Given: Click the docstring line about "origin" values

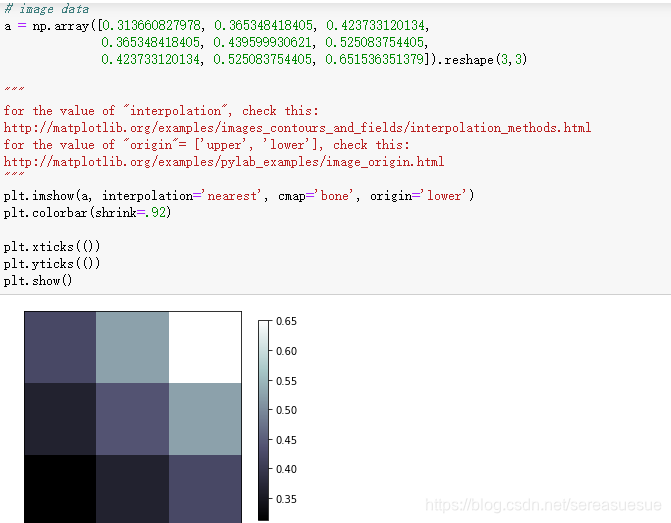Looking at the screenshot, I should [207, 145].
